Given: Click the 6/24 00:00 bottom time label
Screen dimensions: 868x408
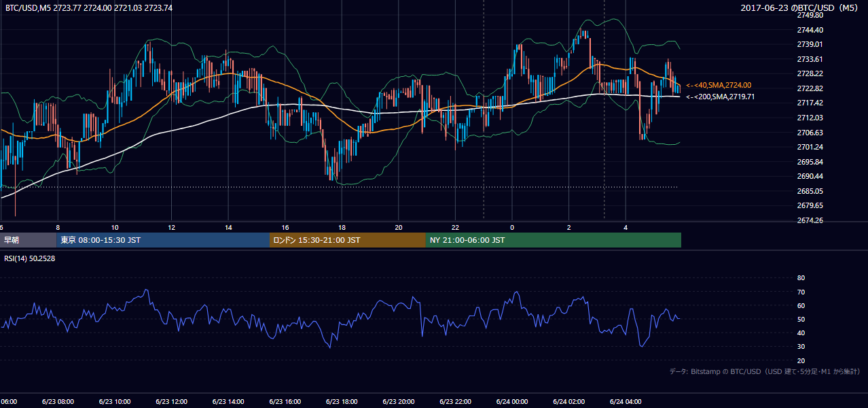Looking at the screenshot, I should [x=511, y=401].
